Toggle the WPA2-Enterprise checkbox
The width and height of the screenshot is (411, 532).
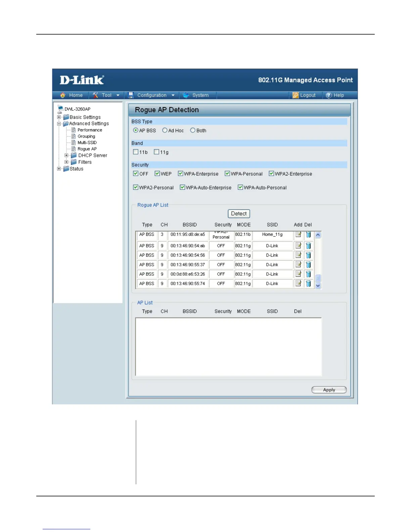pyautogui.click(x=271, y=174)
